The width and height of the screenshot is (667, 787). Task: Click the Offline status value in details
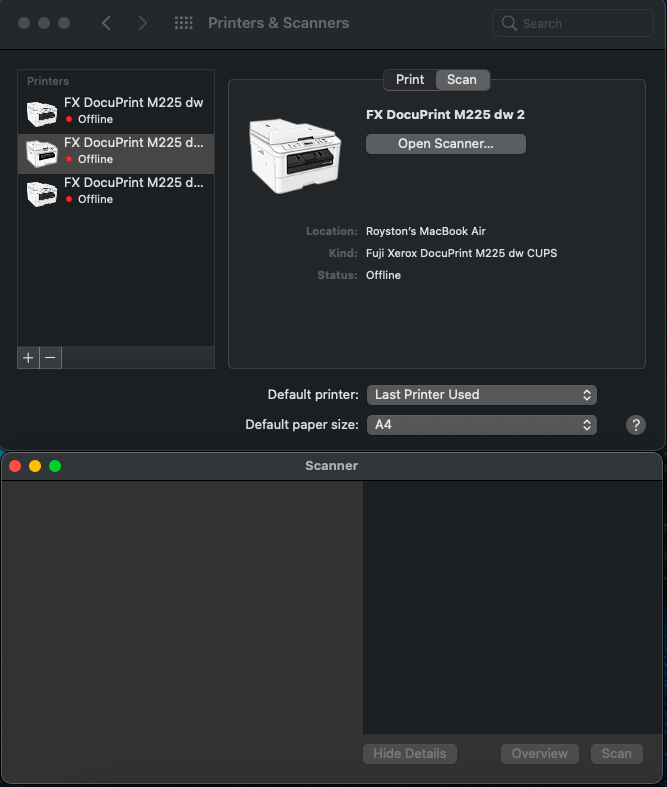pos(383,276)
